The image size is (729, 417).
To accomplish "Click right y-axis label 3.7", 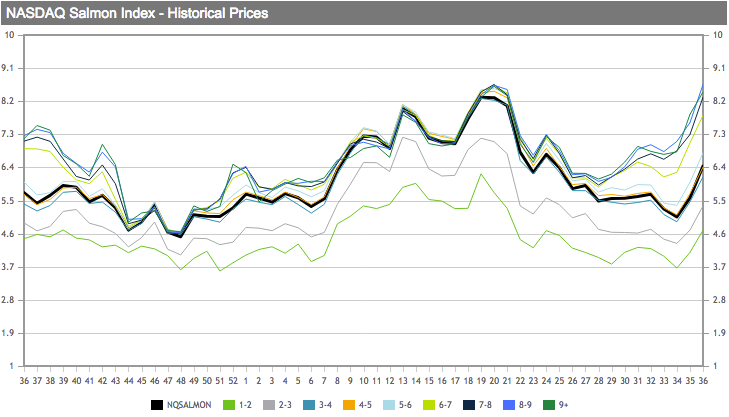I will 719,267.
